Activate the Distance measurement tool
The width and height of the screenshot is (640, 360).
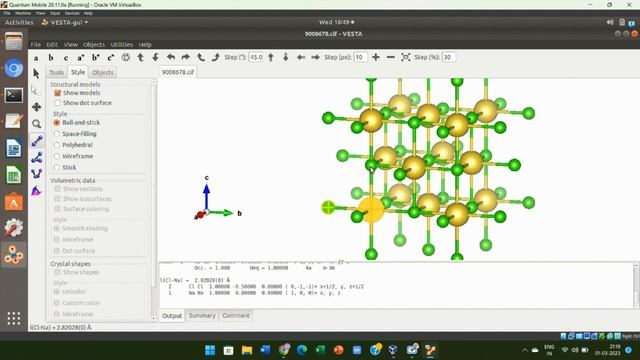[36, 141]
